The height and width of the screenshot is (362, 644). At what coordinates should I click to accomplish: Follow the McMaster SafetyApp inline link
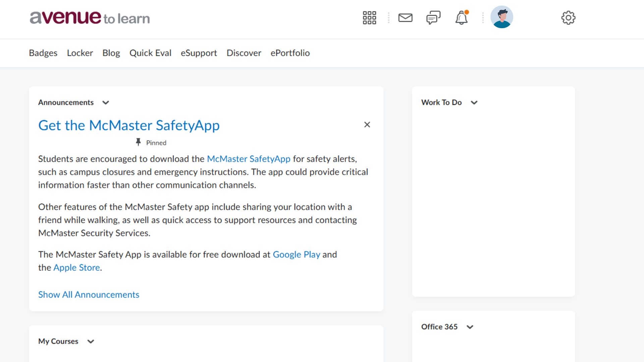pyautogui.click(x=249, y=159)
